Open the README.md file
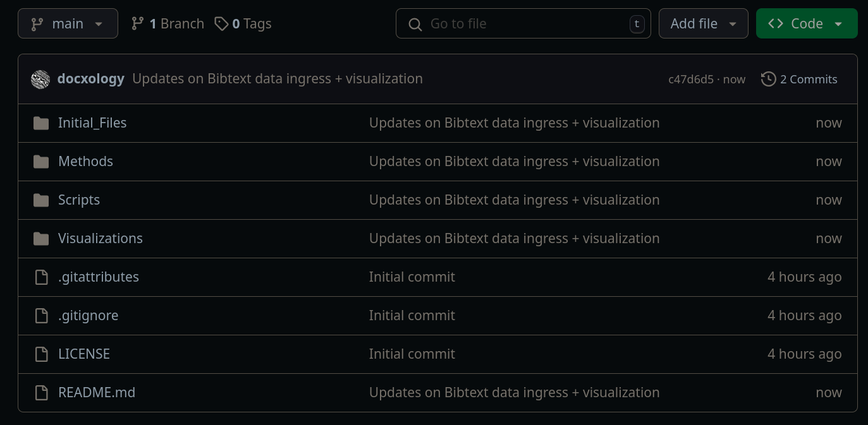 [97, 393]
